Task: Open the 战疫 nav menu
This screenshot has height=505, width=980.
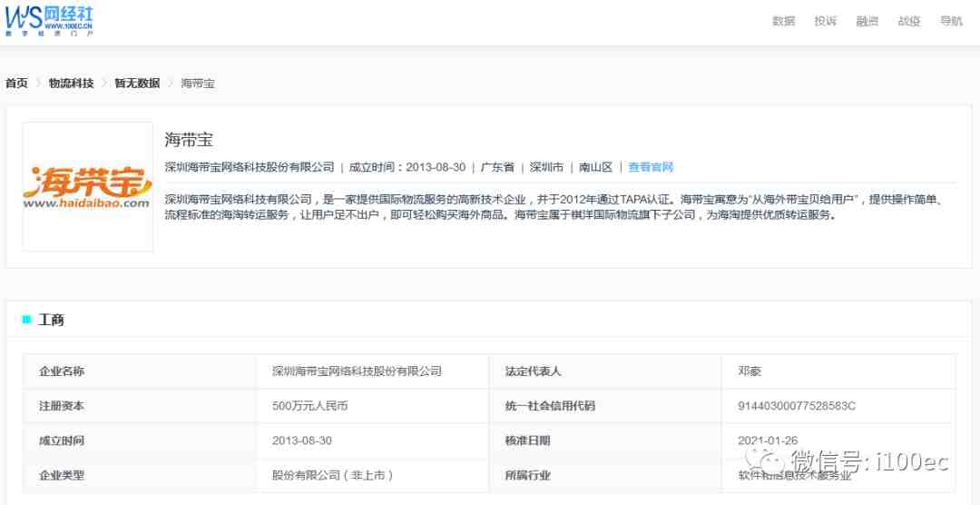Action: [908, 21]
